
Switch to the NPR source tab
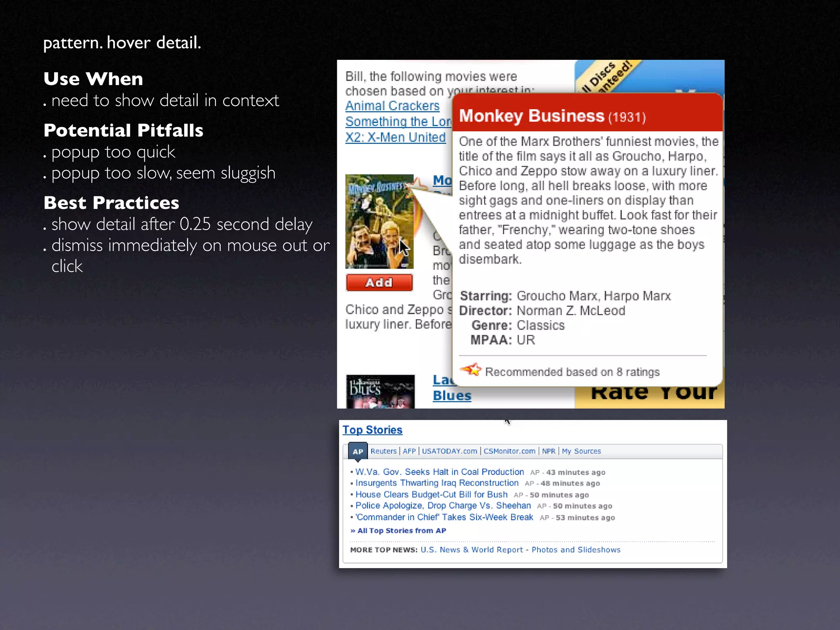(x=548, y=451)
